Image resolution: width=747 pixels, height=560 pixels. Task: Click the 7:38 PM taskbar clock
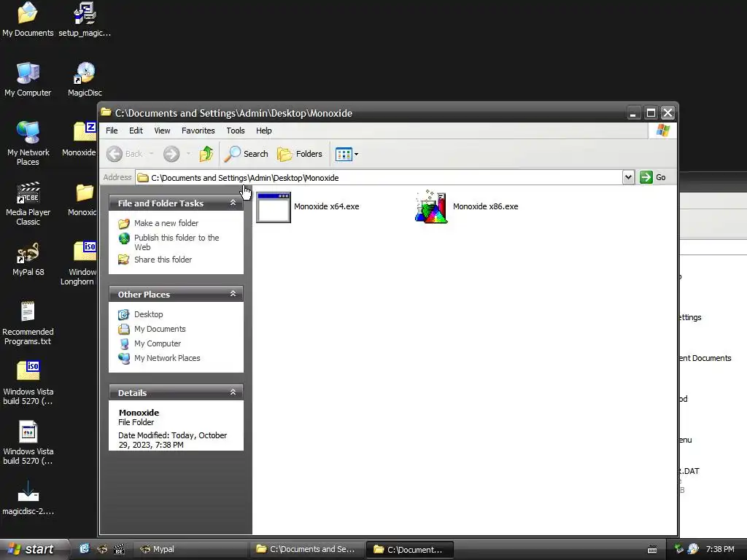tap(720, 549)
